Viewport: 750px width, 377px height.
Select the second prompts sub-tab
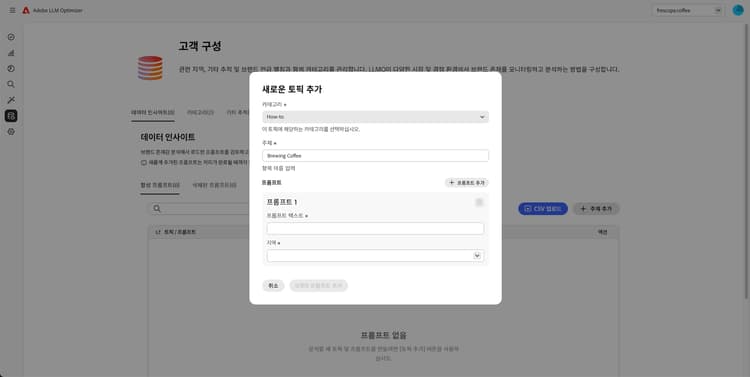click(x=214, y=185)
